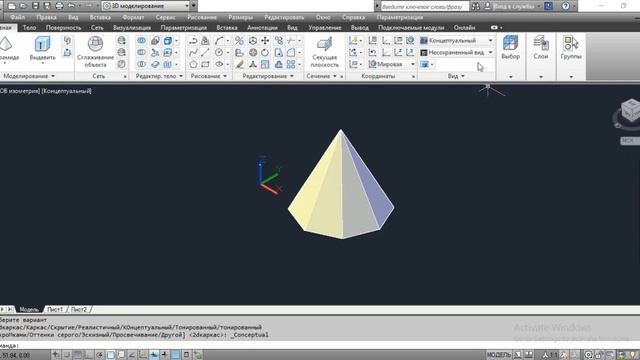Click the МОДЕЛЬ button in status bar

pyautogui.click(x=498, y=355)
